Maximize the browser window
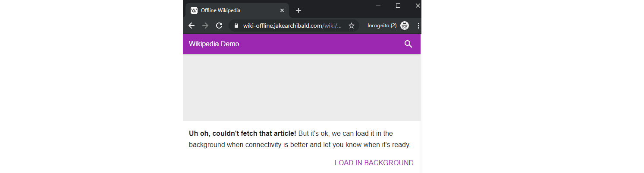644x173 pixels. (x=398, y=6)
